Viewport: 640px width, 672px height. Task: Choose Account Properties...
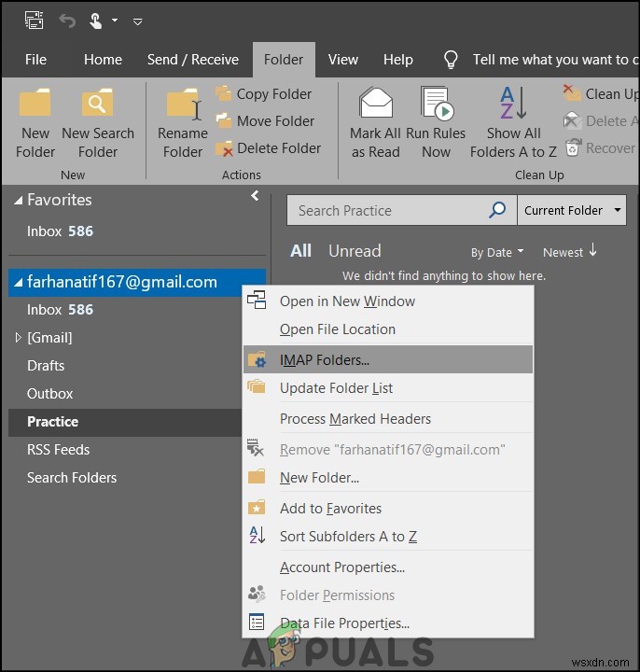(x=388, y=567)
